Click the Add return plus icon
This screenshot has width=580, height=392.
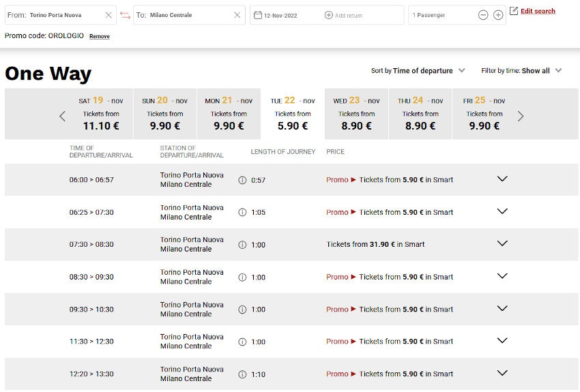click(329, 15)
